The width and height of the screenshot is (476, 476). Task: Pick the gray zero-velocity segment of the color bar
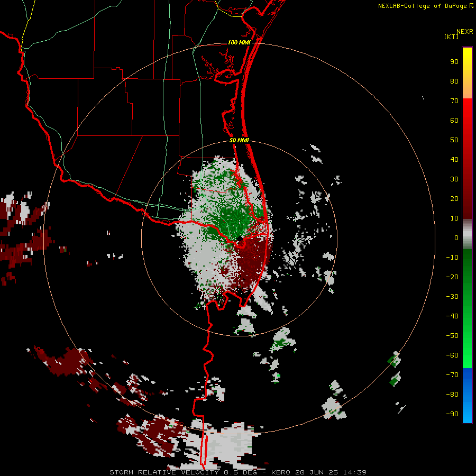(467, 234)
